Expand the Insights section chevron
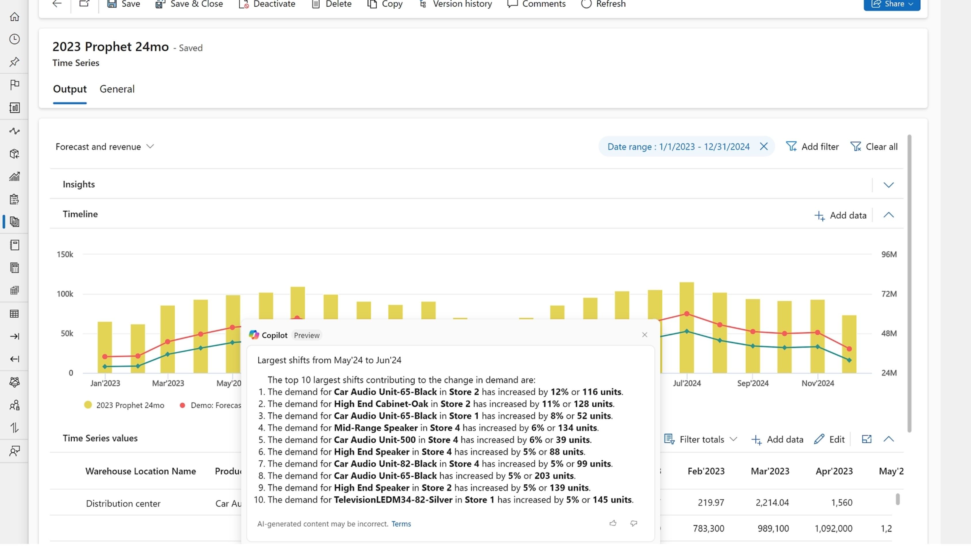The width and height of the screenshot is (971, 560). pyautogui.click(x=888, y=185)
